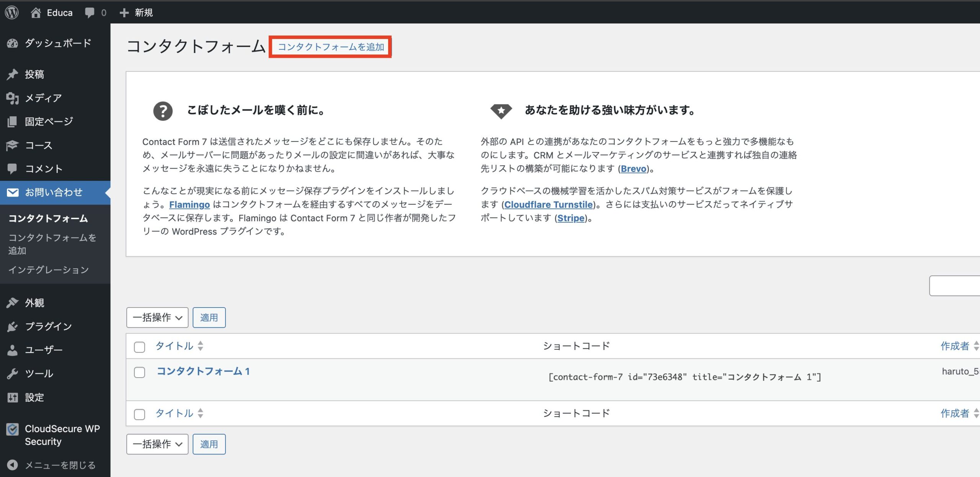Click the メディア sidebar icon
The width and height of the screenshot is (980, 477).
coord(12,98)
